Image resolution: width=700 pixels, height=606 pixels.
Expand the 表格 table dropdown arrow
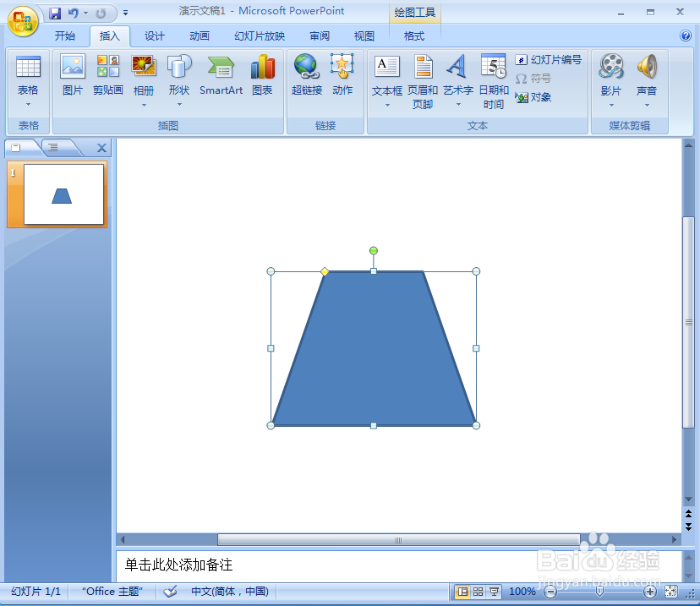point(28,105)
